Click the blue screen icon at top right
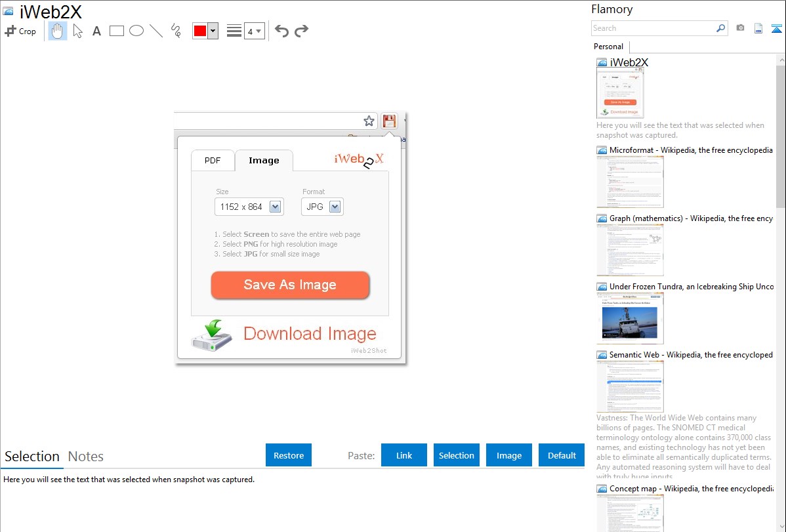786x532 pixels. click(776, 29)
